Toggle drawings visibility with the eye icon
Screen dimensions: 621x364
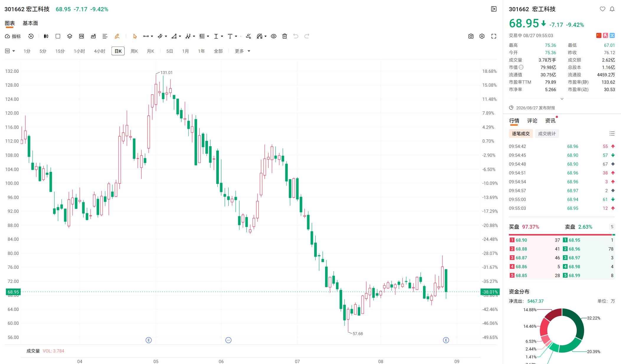click(x=274, y=36)
